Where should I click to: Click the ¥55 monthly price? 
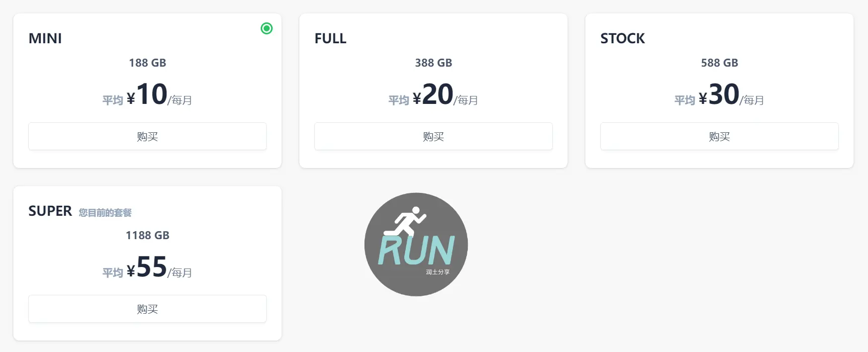[x=147, y=267]
